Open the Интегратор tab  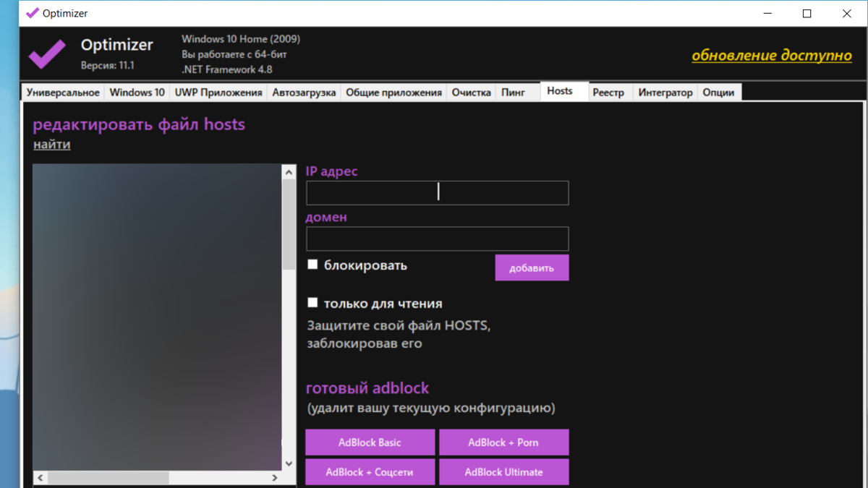(x=665, y=93)
